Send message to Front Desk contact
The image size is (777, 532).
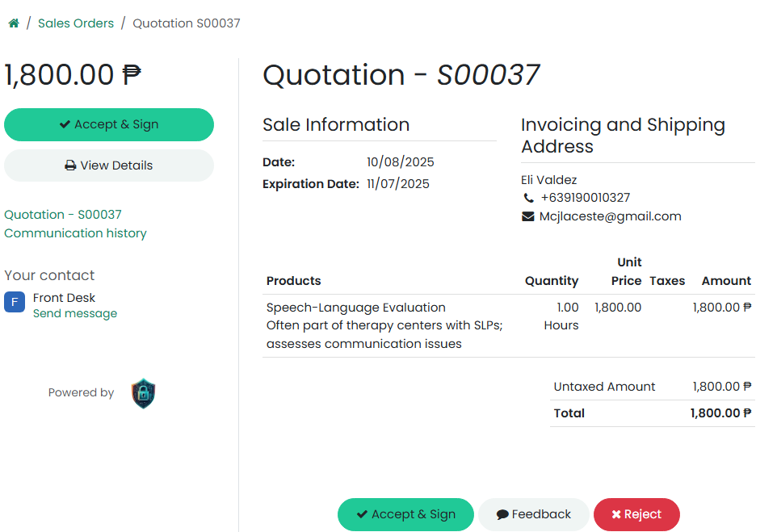click(x=75, y=314)
